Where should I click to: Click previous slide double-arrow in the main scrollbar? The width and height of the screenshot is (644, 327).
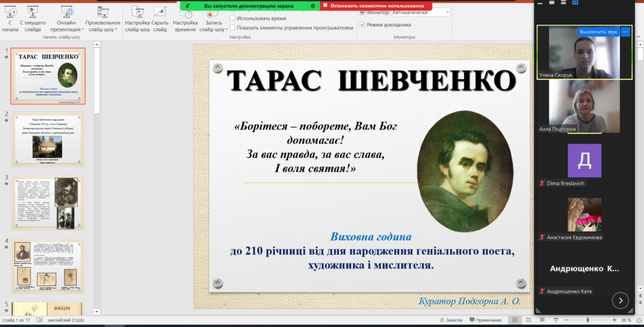tap(640, 296)
